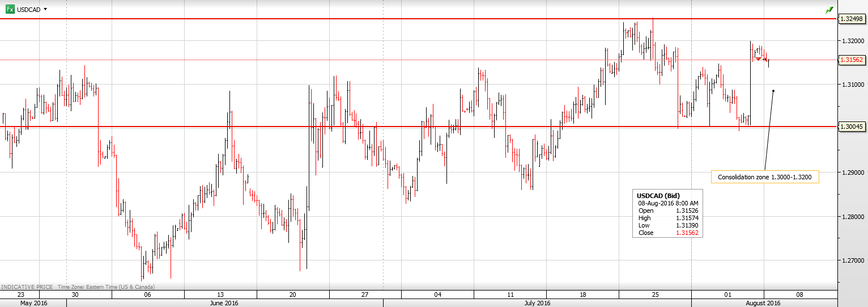Click the 1.27000 price axis label
This screenshot has width=868, height=307.
click(x=852, y=260)
